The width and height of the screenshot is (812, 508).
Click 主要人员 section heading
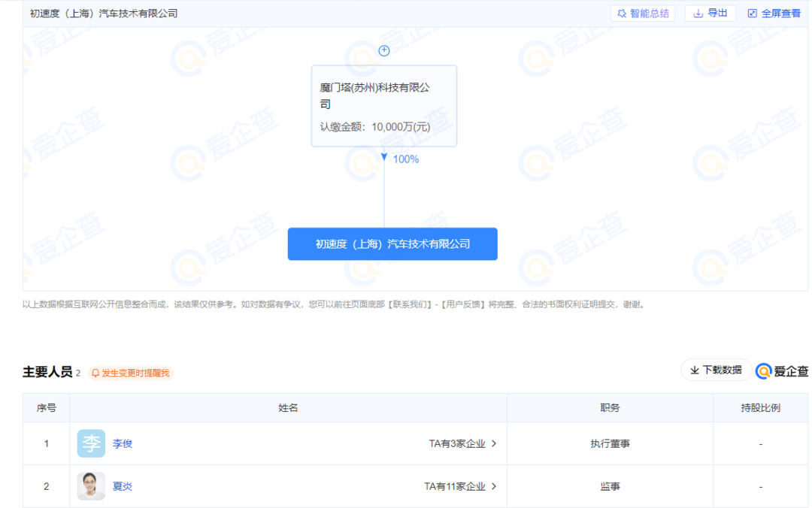[47, 372]
